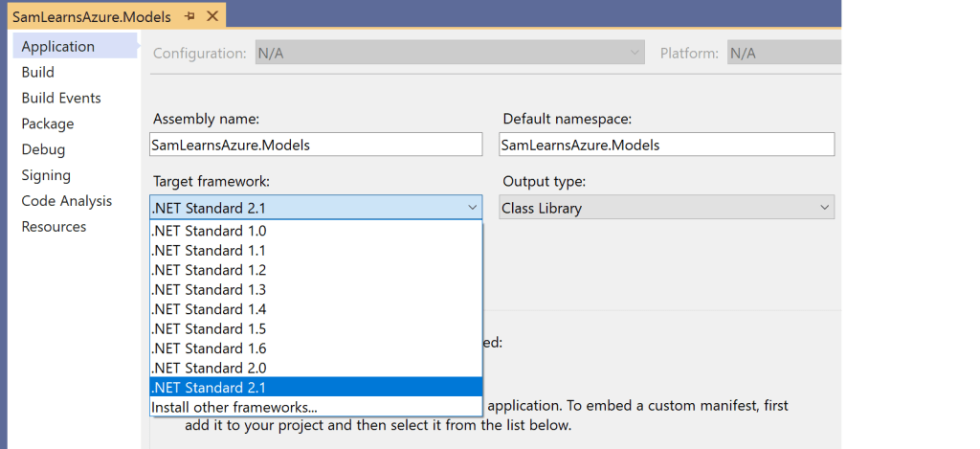Viewport: 980px width, 449px height.
Task: Pin the SamLearnsAzure.Models tab
Action: point(189,16)
